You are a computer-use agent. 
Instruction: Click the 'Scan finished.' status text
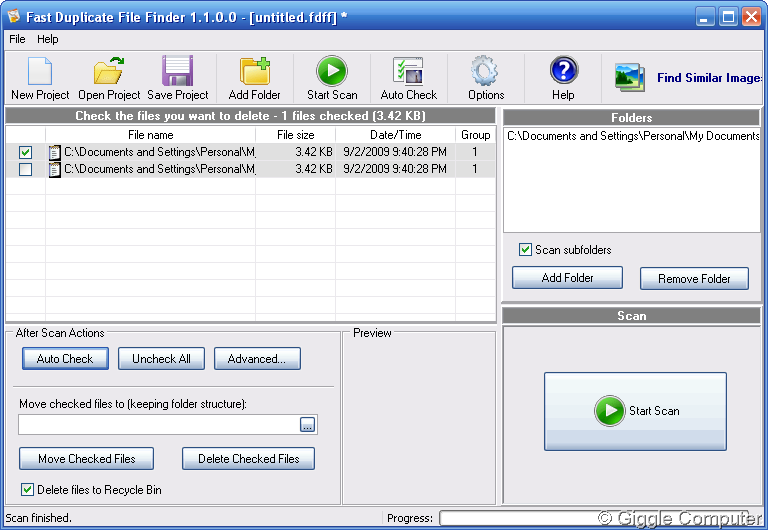[38, 518]
